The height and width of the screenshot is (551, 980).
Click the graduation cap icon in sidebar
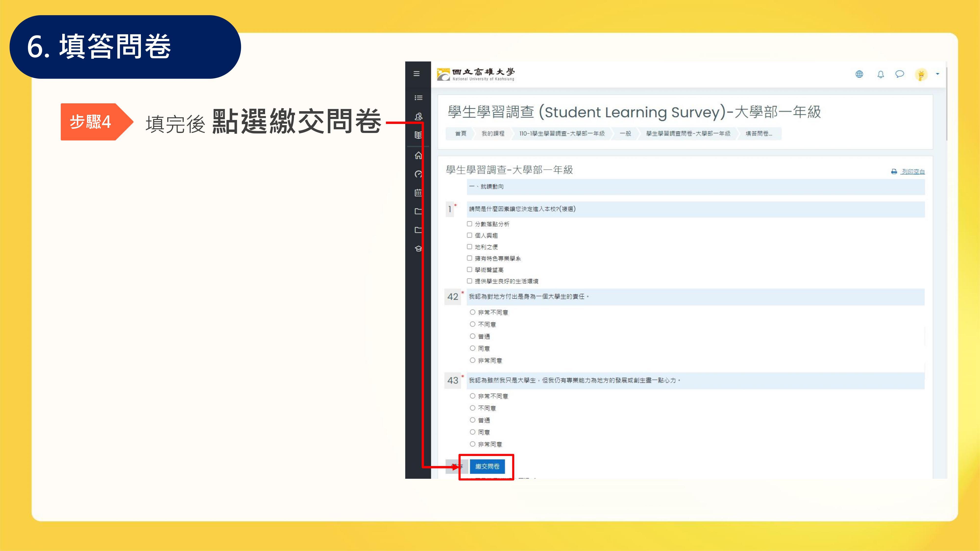coord(418,248)
